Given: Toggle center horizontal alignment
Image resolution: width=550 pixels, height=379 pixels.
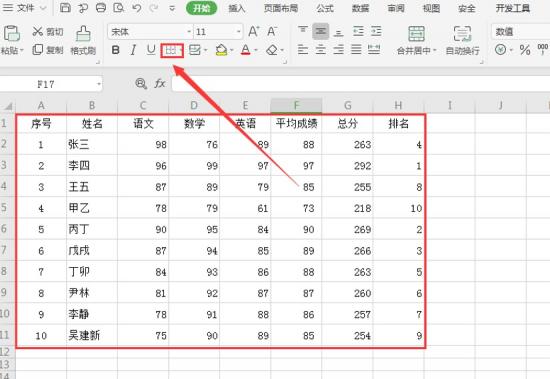Looking at the screenshot, I should click(321, 49).
